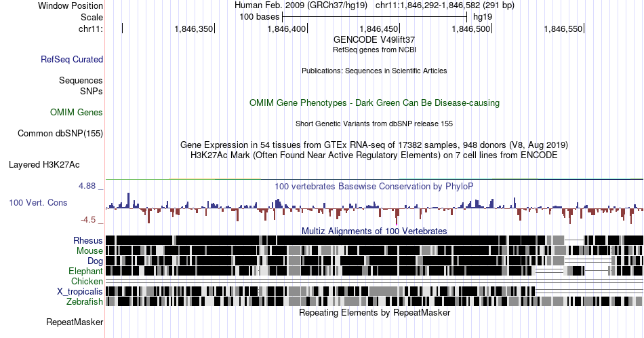Screen dimensions: 644x338
Task: Click the Dog alignment row label
Action: tap(95, 261)
